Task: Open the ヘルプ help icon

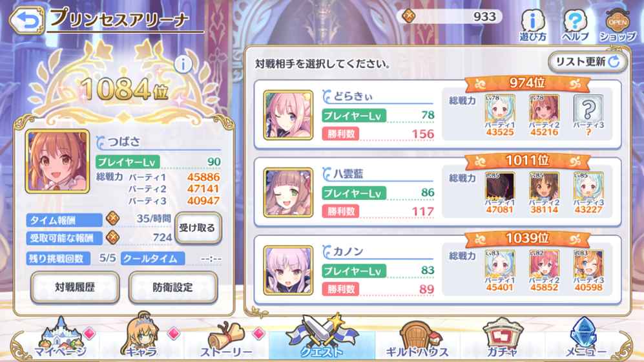Action: coord(575,25)
